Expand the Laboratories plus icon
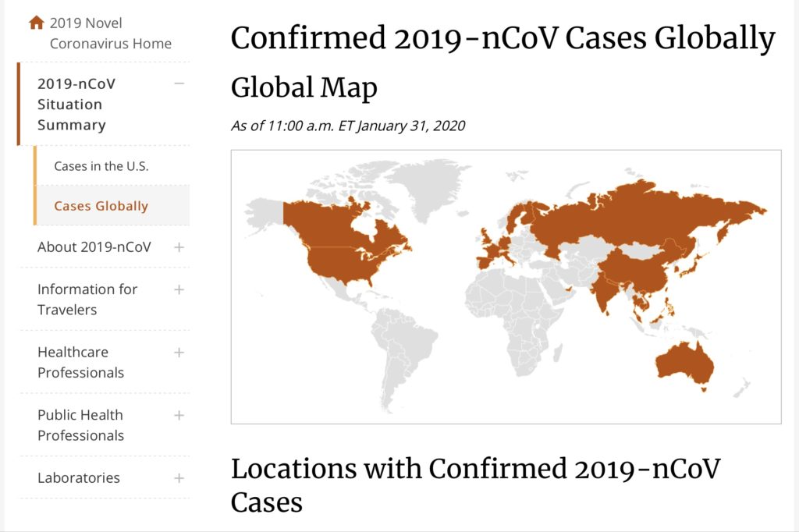The height and width of the screenshot is (532, 799). [179, 478]
